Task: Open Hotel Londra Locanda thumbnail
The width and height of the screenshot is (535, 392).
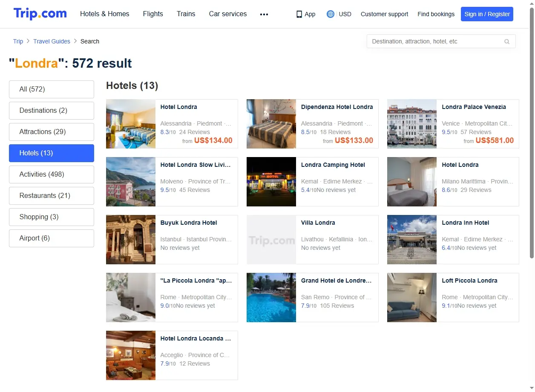Action: point(131,355)
